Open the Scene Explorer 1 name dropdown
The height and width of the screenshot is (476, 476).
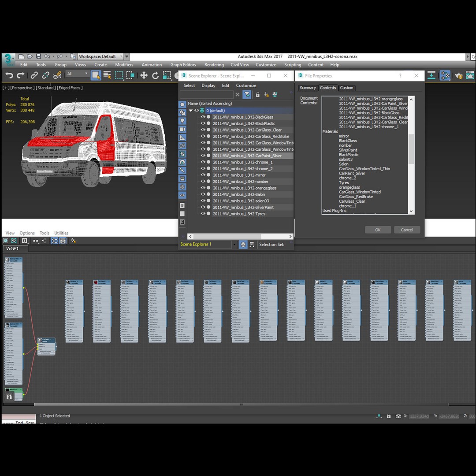234,244
